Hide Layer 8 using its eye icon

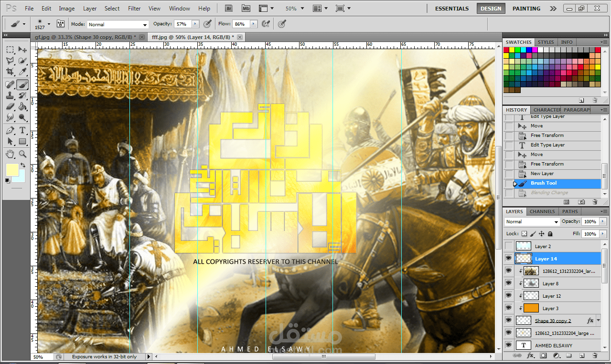click(x=508, y=283)
